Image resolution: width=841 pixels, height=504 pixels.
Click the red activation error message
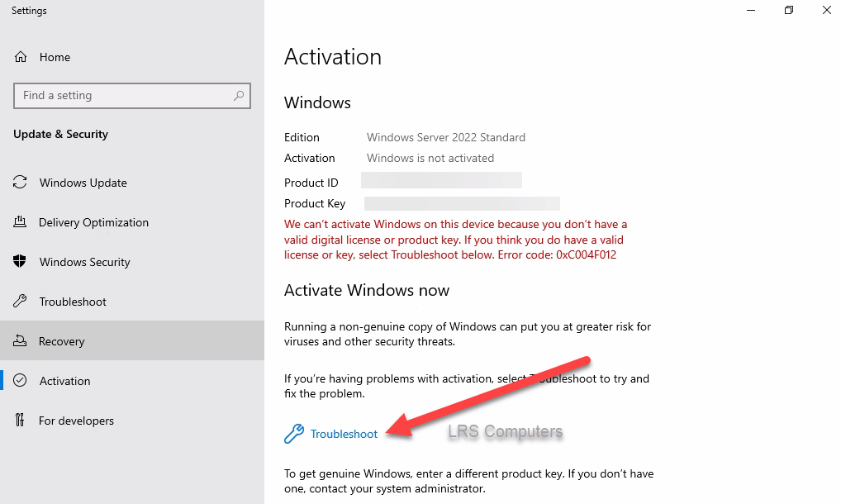tap(455, 240)
